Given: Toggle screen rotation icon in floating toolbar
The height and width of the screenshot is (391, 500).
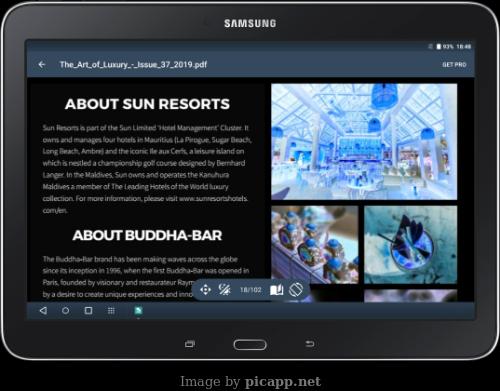Looking at the screenshot, I should point(296,290).
